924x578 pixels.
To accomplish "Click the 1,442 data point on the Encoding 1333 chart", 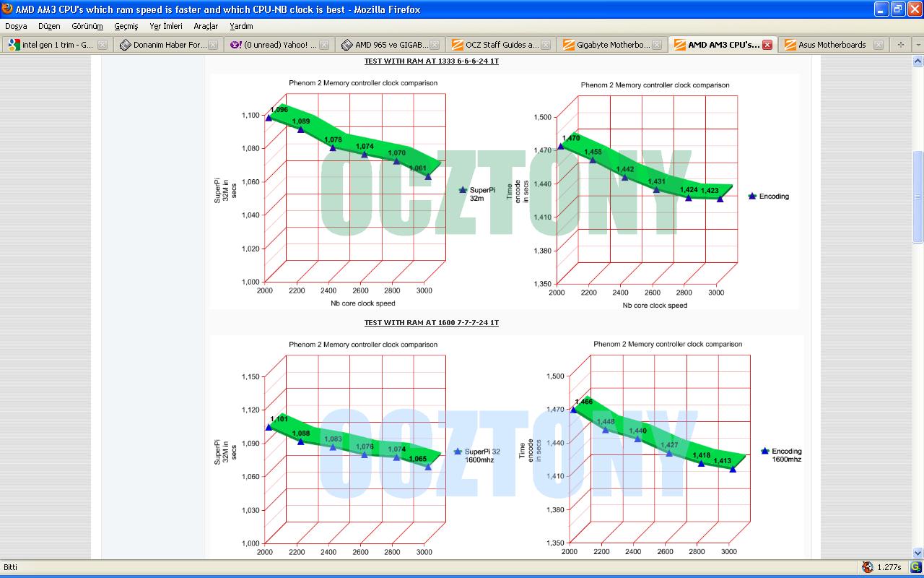I will [x=624, y=177].
